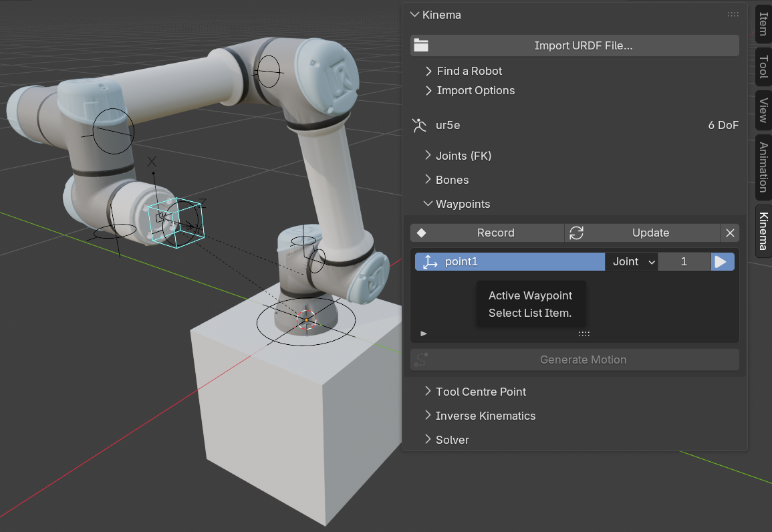Click the ur5e armature icon

click(x=420, y=126)
